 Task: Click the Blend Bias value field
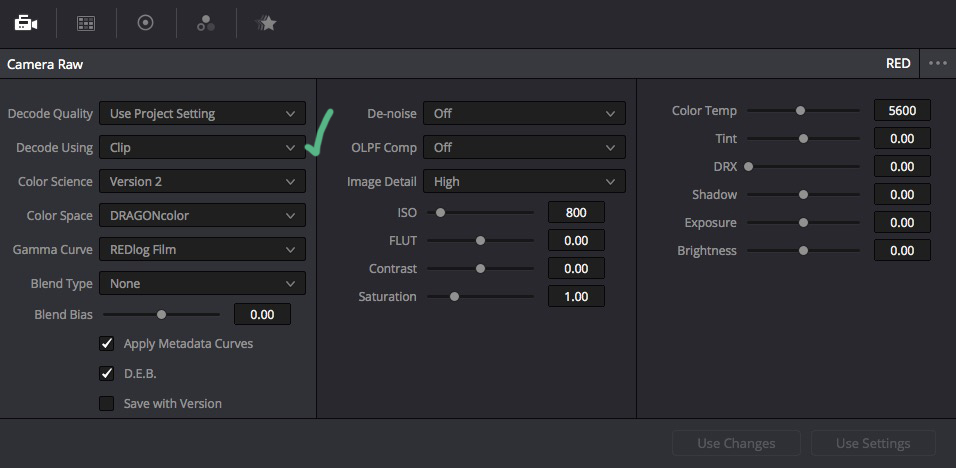[x=262, y=314]
